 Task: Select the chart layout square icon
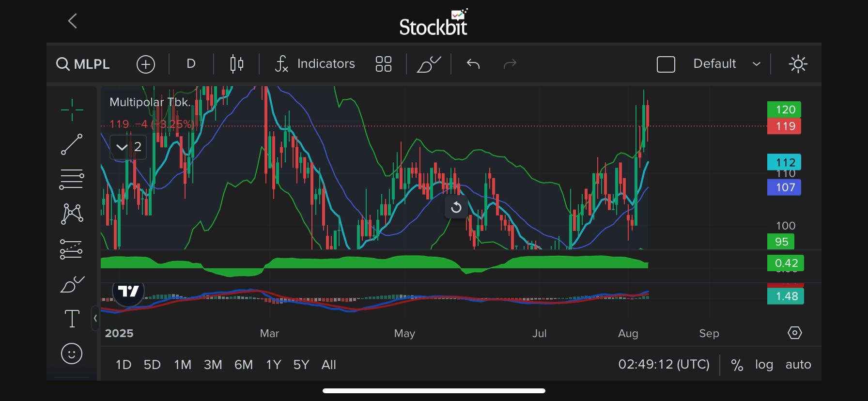[666, 64]
